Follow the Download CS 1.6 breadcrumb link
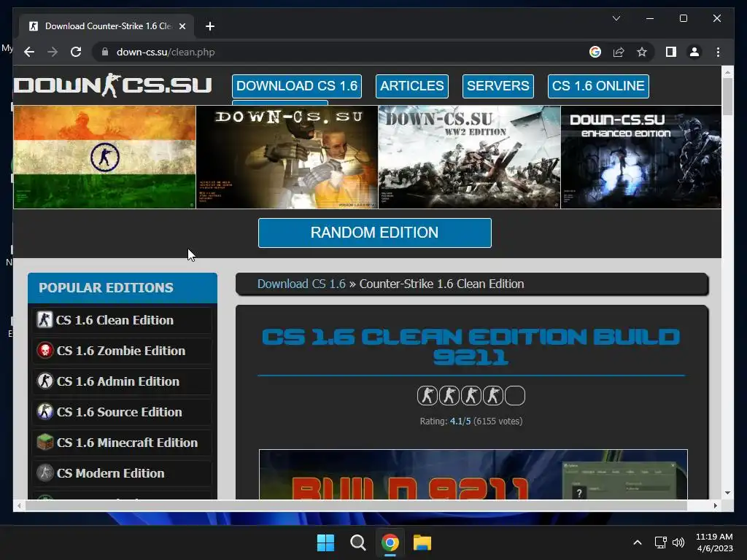 click(x=301, y=284)
